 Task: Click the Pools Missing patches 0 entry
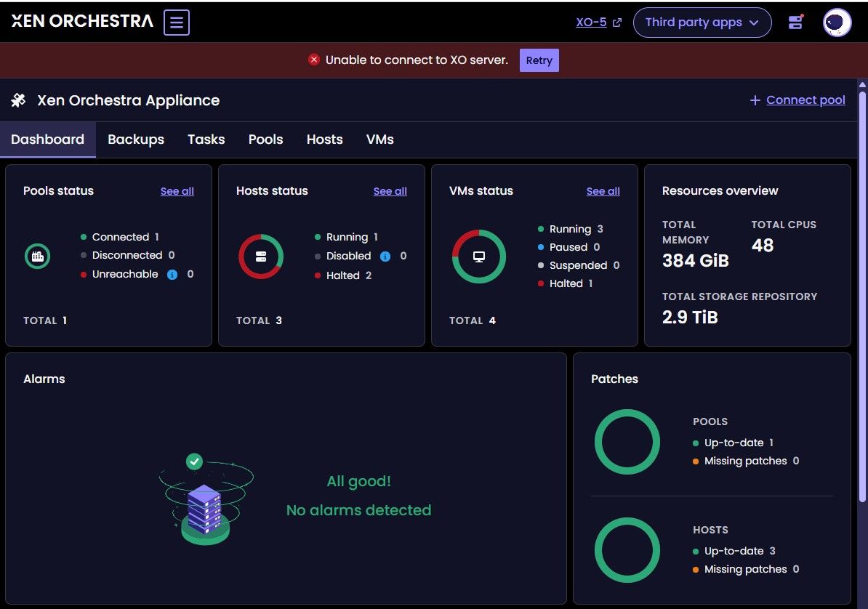tap(746, 461)
